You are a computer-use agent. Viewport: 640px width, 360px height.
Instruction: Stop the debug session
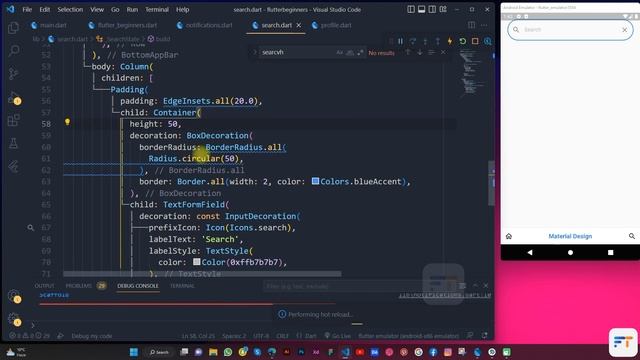tap(475, 41)
